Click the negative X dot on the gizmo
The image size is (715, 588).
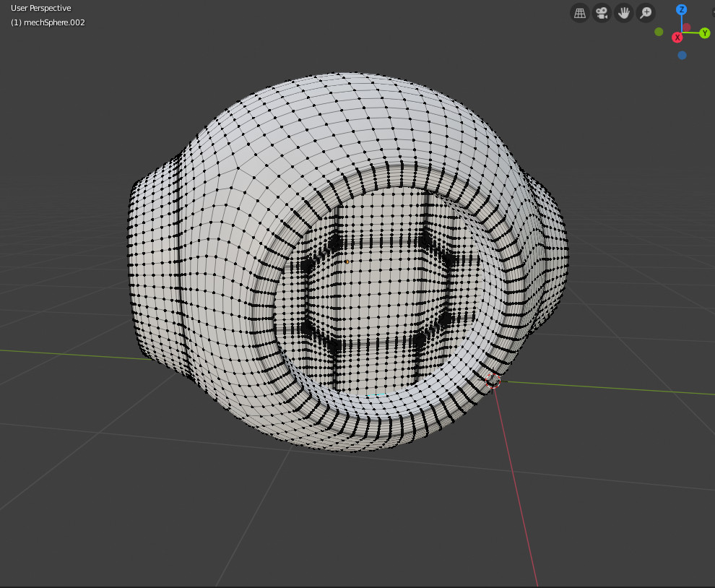click(x=686, y=27)
